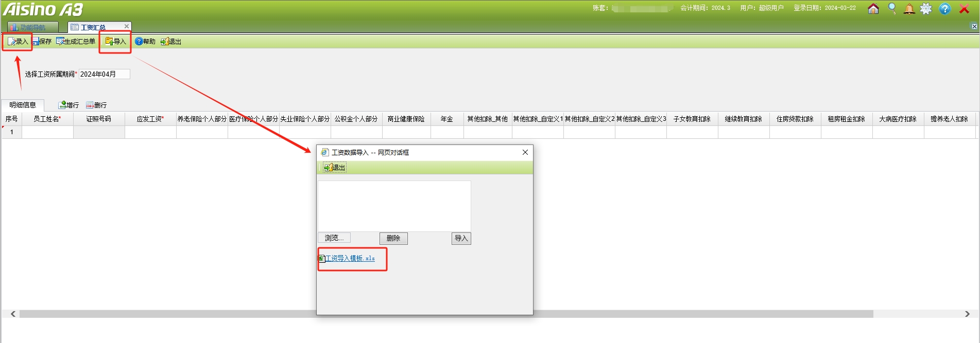Download the 工资导入模板.xls template link
This screenshot has height=343, width=980.
click(350, 258)
